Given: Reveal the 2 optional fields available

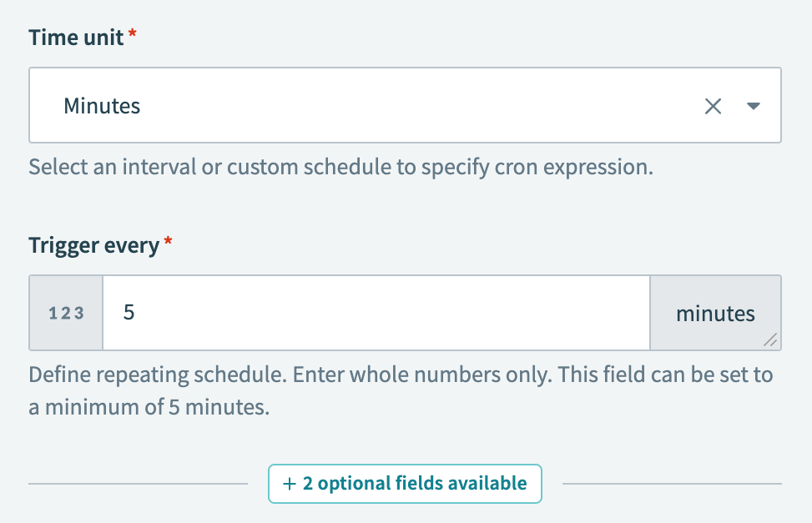Looking at the screenshot, I should 404,484.
